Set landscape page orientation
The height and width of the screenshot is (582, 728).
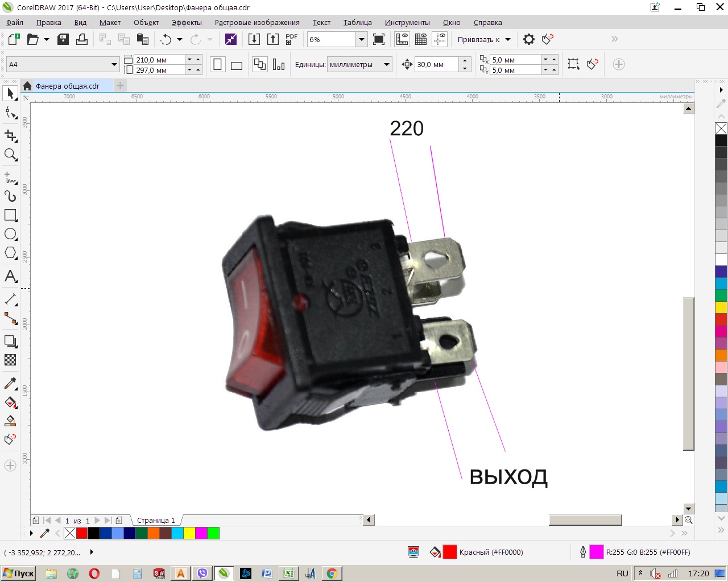(x=237, y=64)
